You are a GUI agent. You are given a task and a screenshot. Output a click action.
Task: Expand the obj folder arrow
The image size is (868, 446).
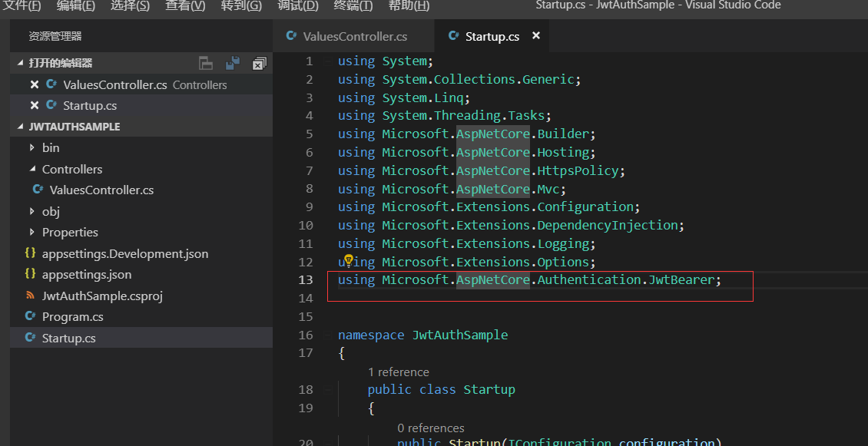point(32,211)
